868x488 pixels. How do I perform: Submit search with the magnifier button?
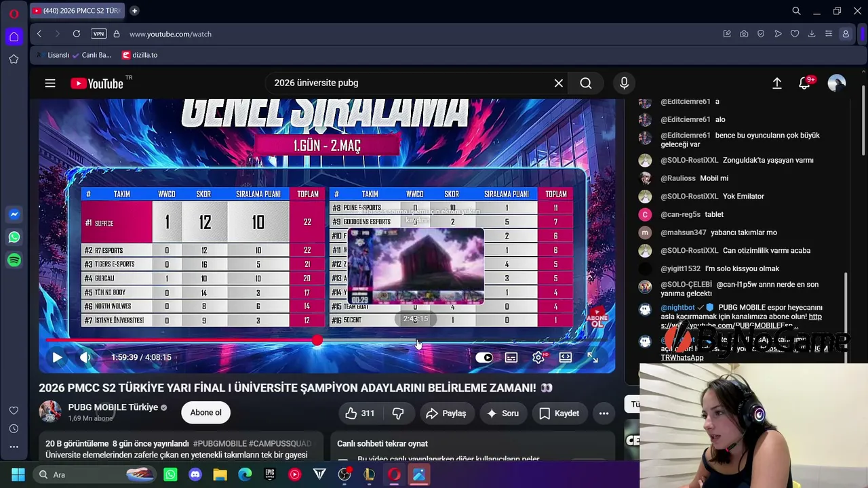tap(586, 83)
